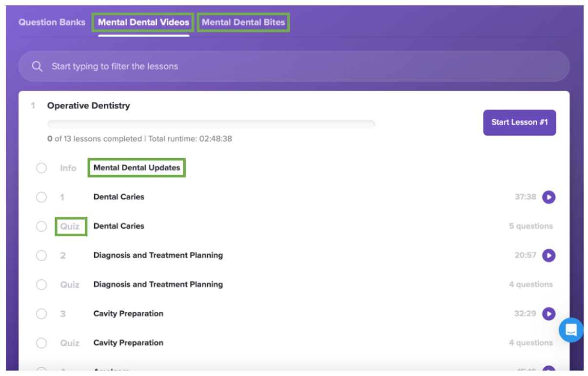Click the 20:57 duration text

point(526,255)
